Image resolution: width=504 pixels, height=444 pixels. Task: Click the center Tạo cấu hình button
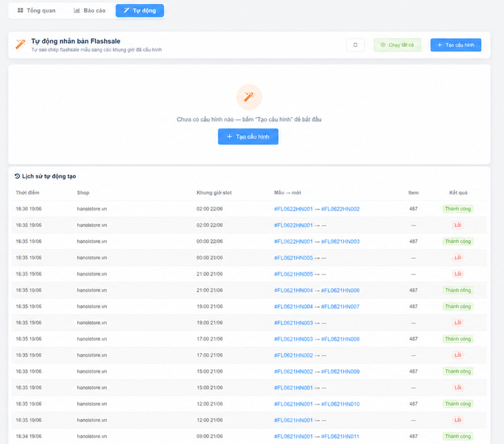pyautogui.click(x=248, y=137)
